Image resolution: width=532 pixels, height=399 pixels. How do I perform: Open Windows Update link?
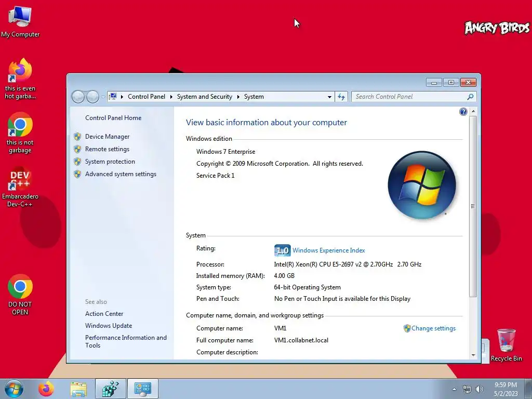click(108, 326)
